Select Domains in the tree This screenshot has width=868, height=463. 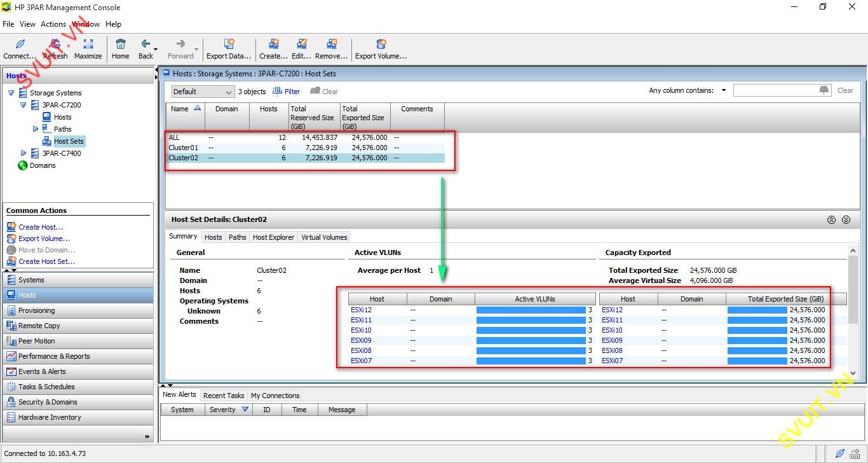point(43,165)
